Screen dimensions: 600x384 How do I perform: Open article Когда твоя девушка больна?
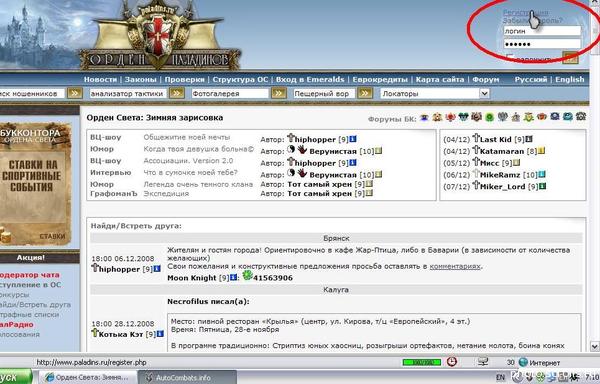point(199,149)
